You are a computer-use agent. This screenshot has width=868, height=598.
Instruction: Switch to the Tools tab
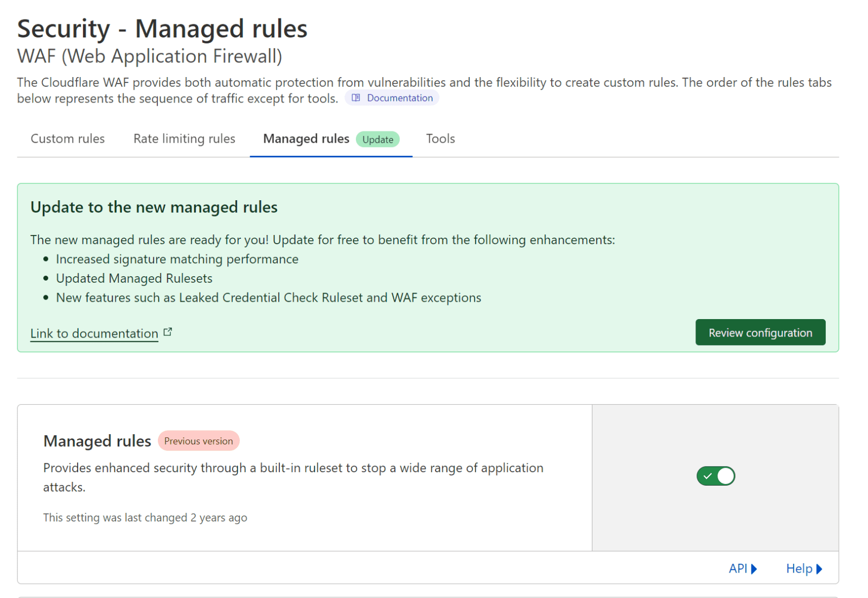(440, 138)
